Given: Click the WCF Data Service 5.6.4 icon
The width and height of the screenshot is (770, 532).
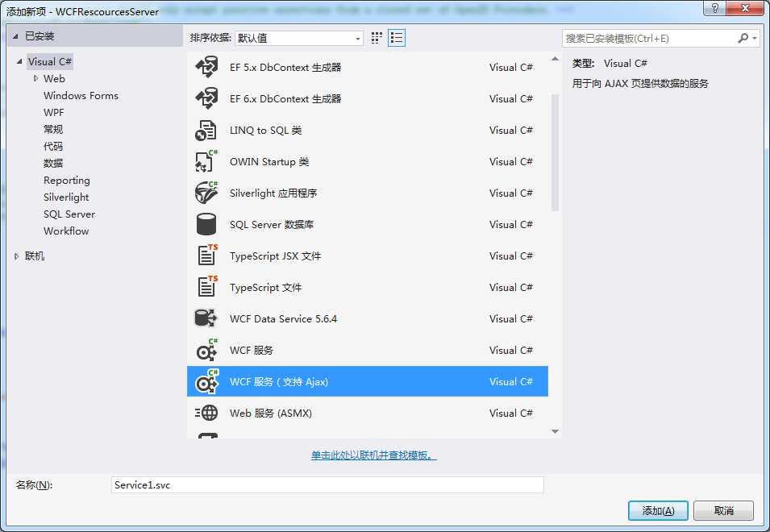Looking at the screenshot, I should (206, 318).
